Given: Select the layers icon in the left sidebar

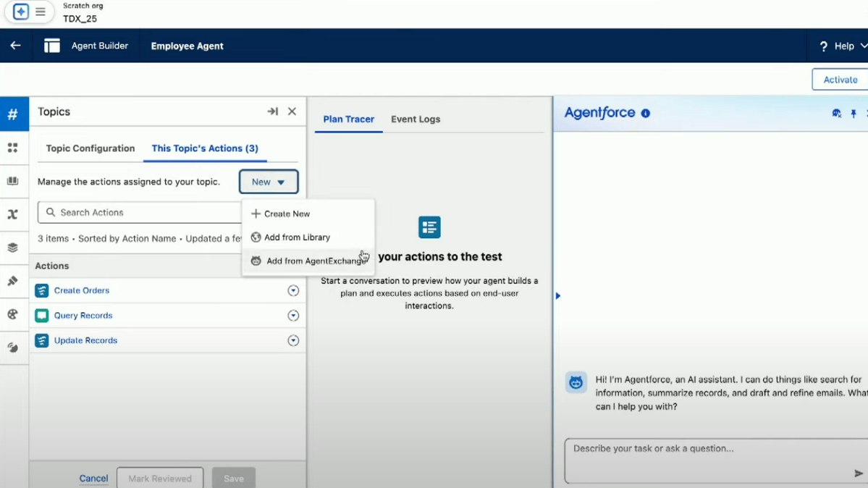Looking at the screenshot, I should (x=14, y=246).
